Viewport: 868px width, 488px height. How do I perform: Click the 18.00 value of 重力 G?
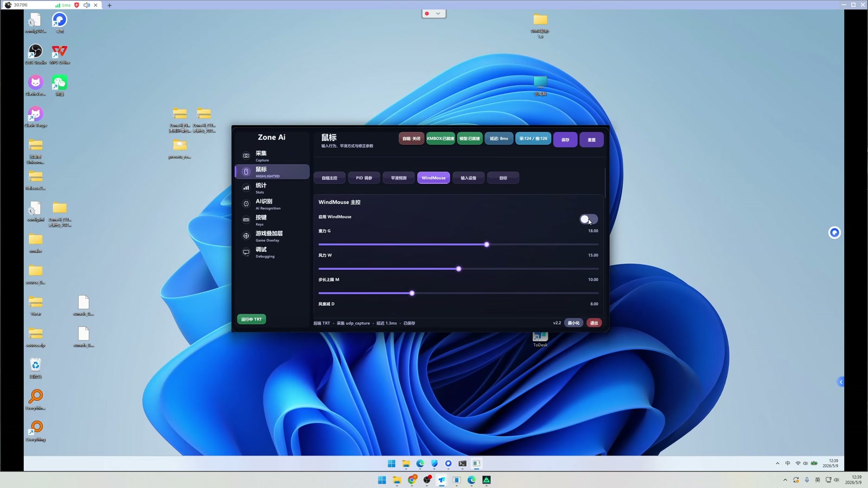click(x=593, y=231)
